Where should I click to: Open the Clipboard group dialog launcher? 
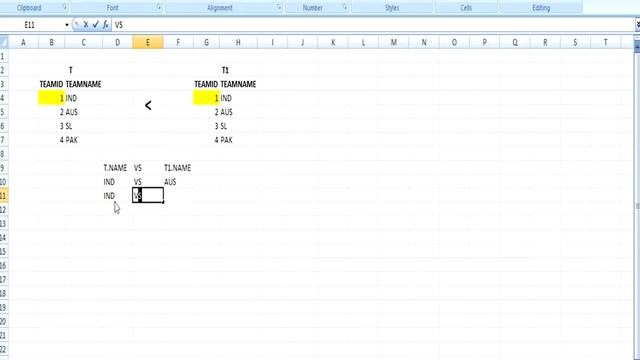click(64, 7)
